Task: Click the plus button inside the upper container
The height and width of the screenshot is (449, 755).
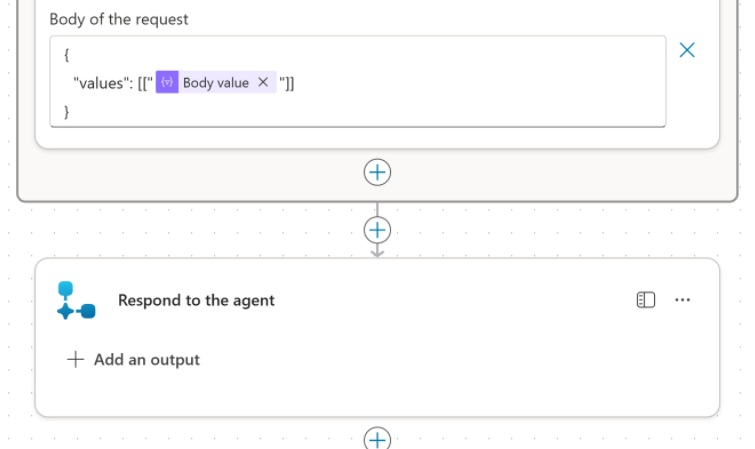Action: 377,172
